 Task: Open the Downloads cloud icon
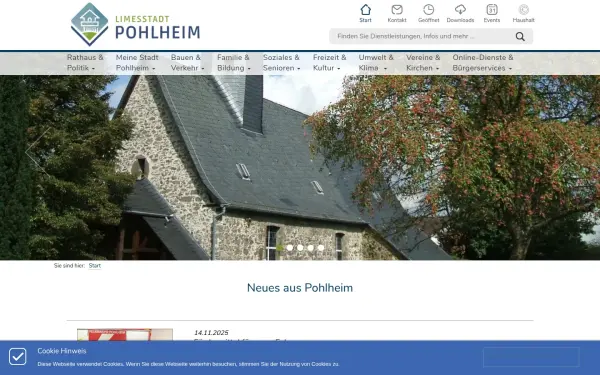(460, 10)
